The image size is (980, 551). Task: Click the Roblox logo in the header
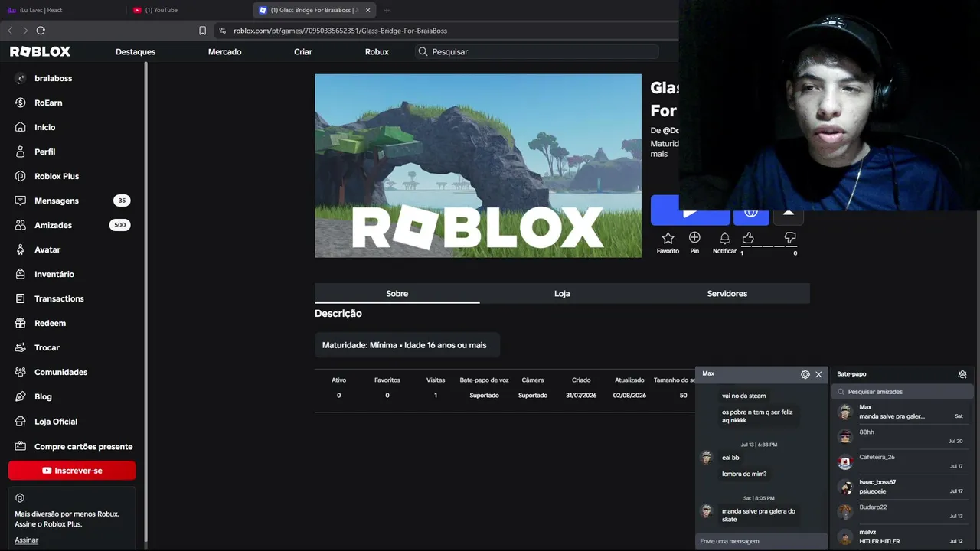pyautogui.click(x=40, y=51)
